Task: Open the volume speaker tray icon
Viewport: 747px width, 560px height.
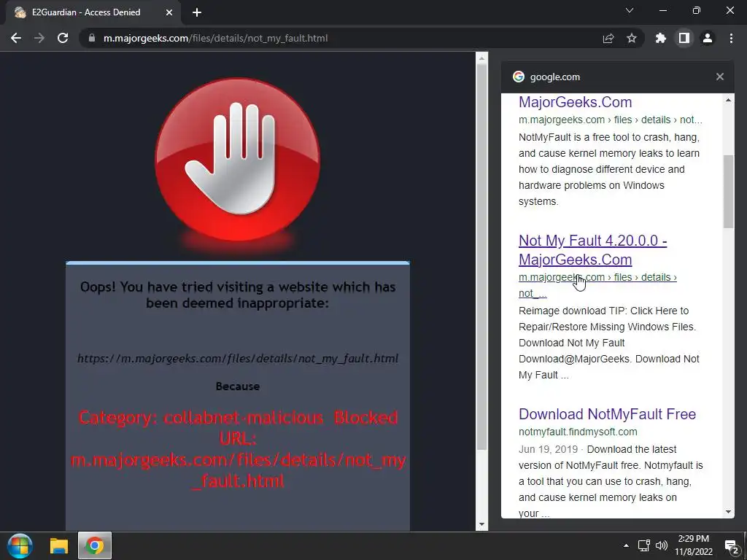Action: tap(661, 545)
